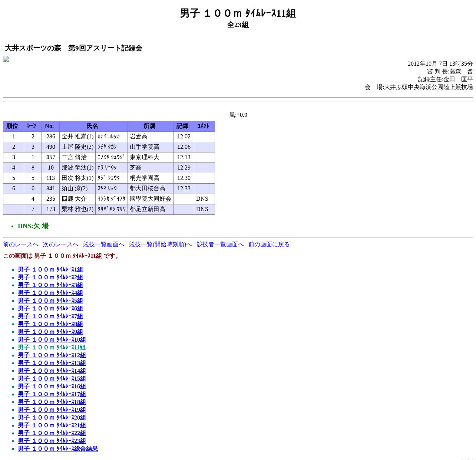Click affiliation cell 東京理科大

pos(150,157)
